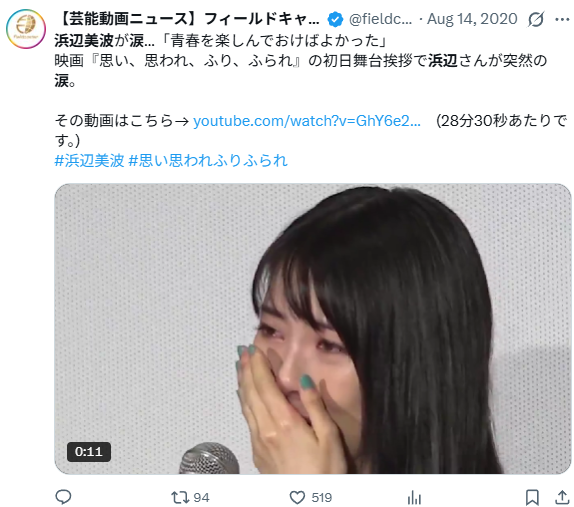Open the Aug 14, 2020 timestamp
574x507 pixels.
click(472, 19)
